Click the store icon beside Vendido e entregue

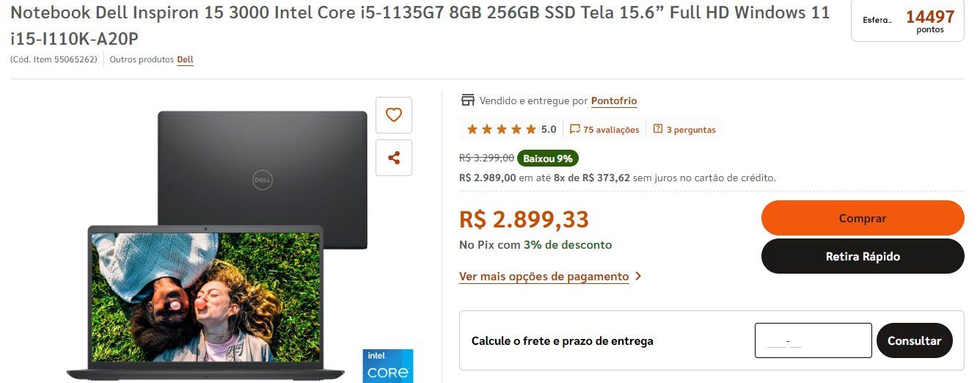point(467,101)
